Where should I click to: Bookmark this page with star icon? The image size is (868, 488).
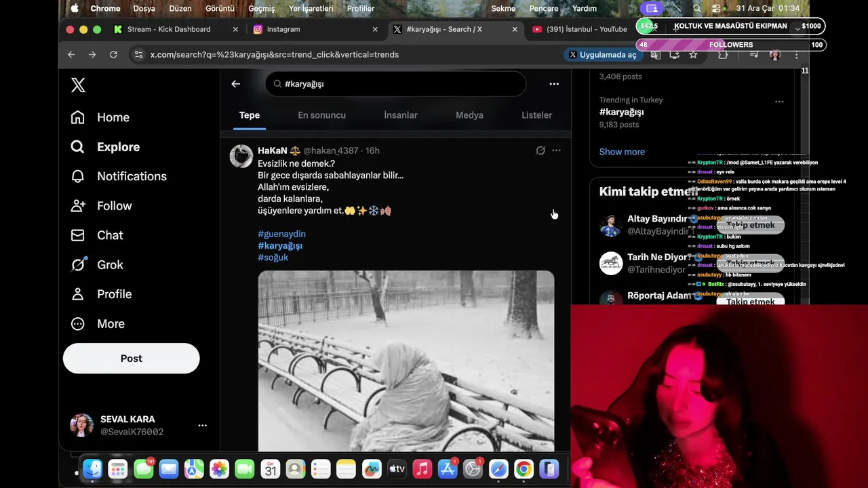pyautogui.click(x=693, y=55)
